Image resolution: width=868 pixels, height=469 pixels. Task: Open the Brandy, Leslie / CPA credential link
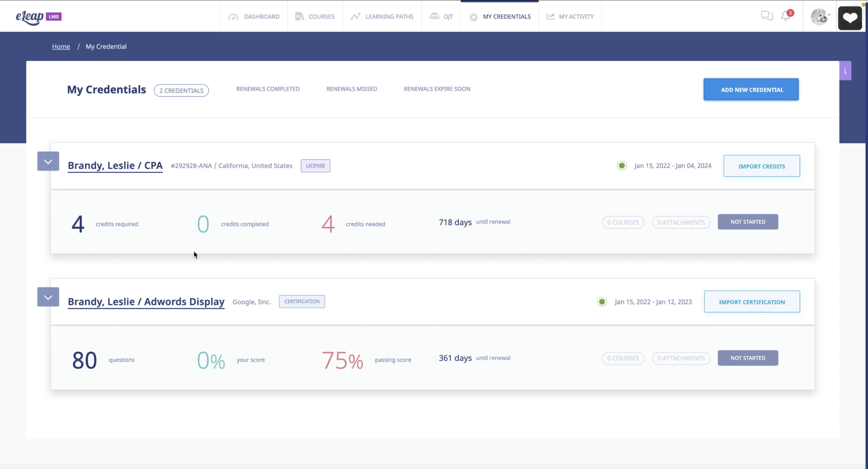(115, 165)
